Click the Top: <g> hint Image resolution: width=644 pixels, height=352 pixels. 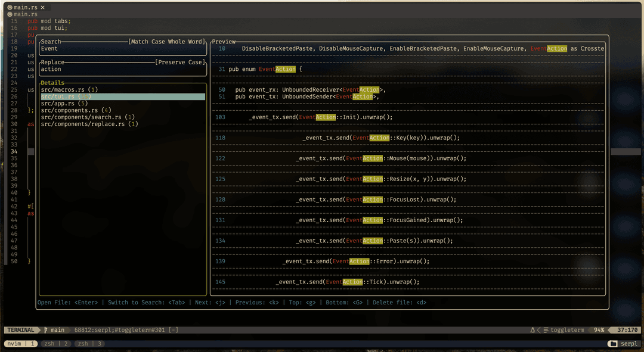302,303
